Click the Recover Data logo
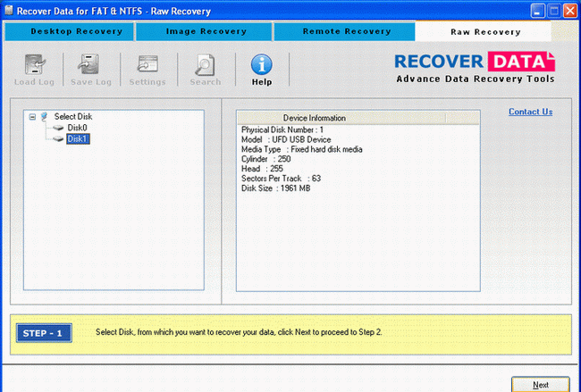Screen dimensions: 581x392 pyautogui.click(x=475, y=66)
